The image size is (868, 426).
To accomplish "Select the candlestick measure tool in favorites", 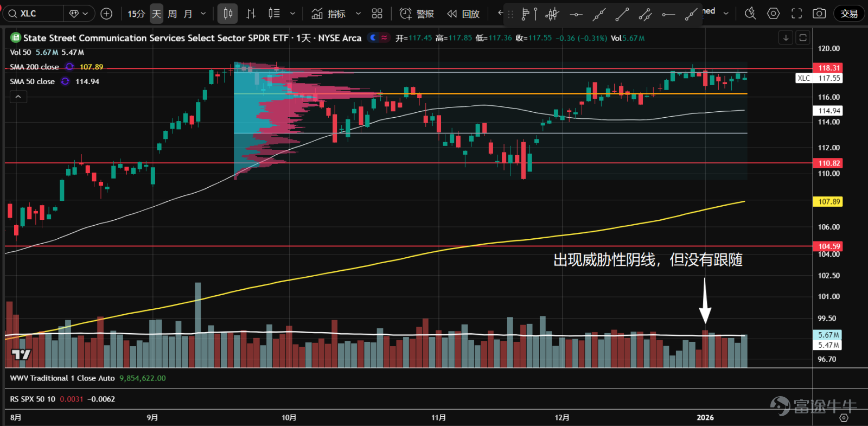I will pyautogui.click(x=552, y=14).
